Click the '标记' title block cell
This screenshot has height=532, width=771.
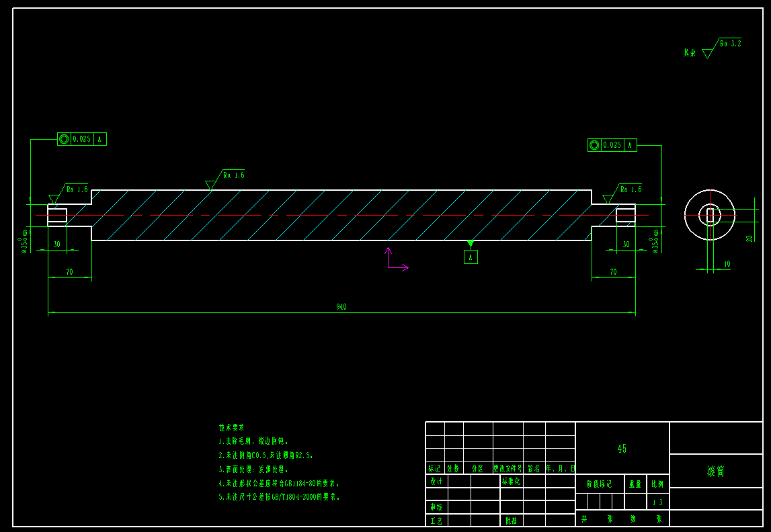(x=435, y=468)
